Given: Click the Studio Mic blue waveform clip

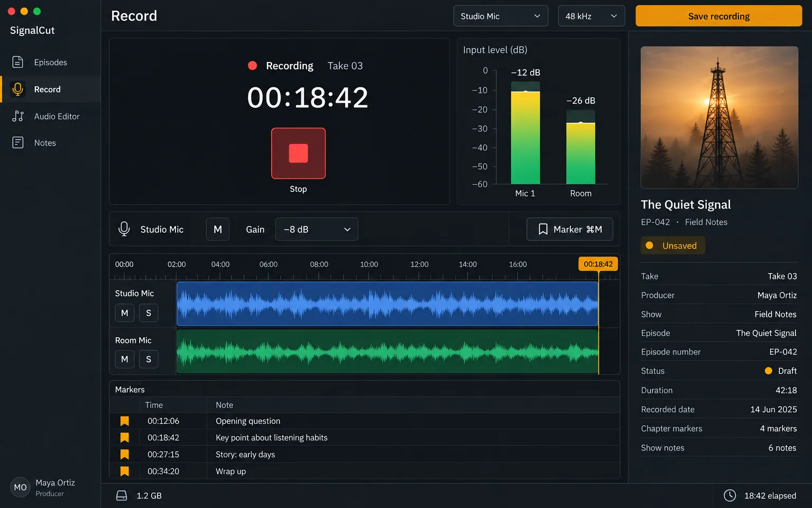Looking at the screenshot, I should (x=387, y=304).
